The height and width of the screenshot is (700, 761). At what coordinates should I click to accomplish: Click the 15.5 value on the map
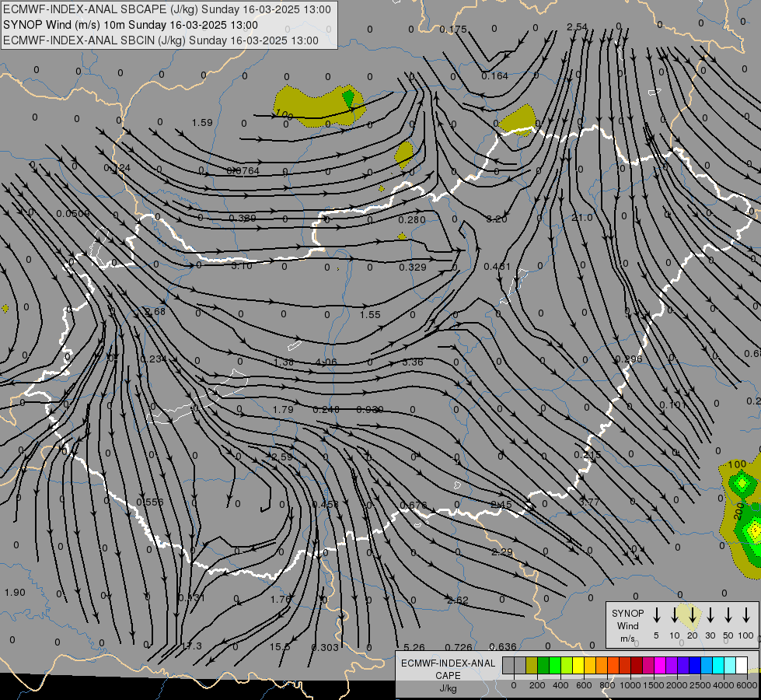[280, 647]
